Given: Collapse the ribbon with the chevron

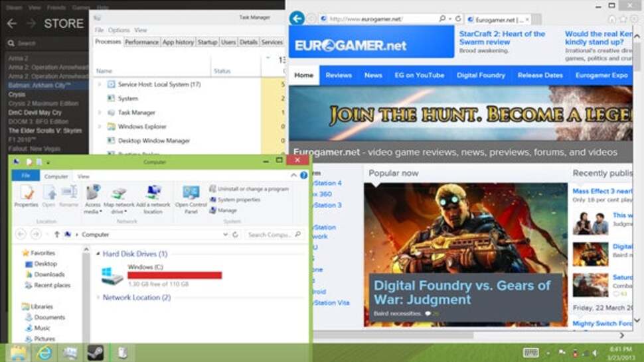Looking at the screenshot, I should 293,176.
